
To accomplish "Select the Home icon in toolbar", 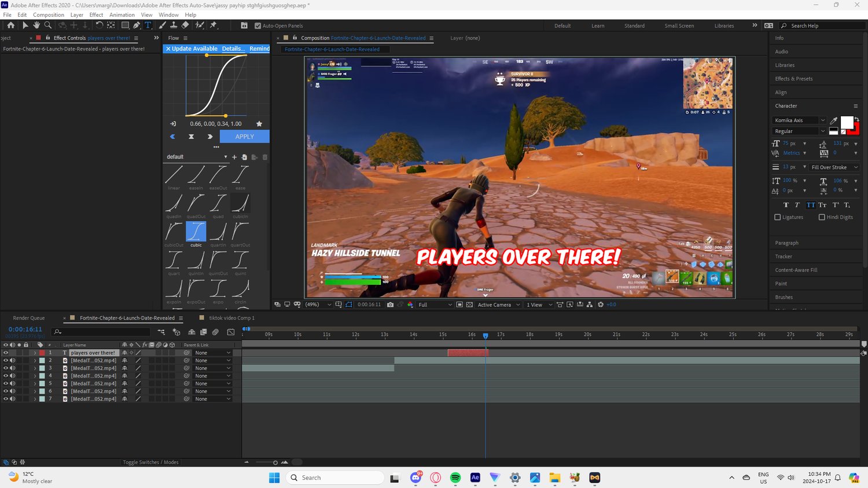I will (x=10, y=25).
